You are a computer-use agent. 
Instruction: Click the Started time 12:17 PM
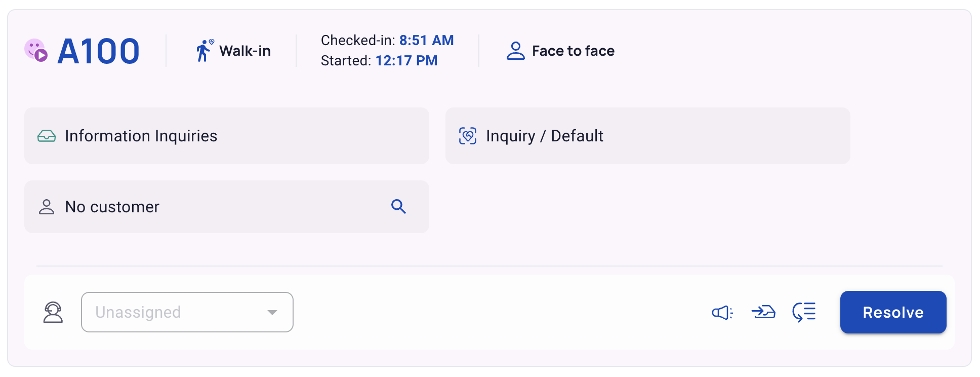tap(406, 60)
